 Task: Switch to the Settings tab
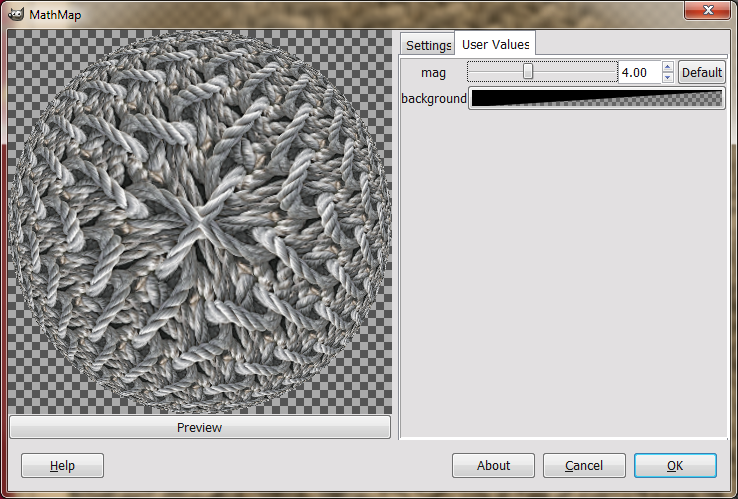point(427,45)
